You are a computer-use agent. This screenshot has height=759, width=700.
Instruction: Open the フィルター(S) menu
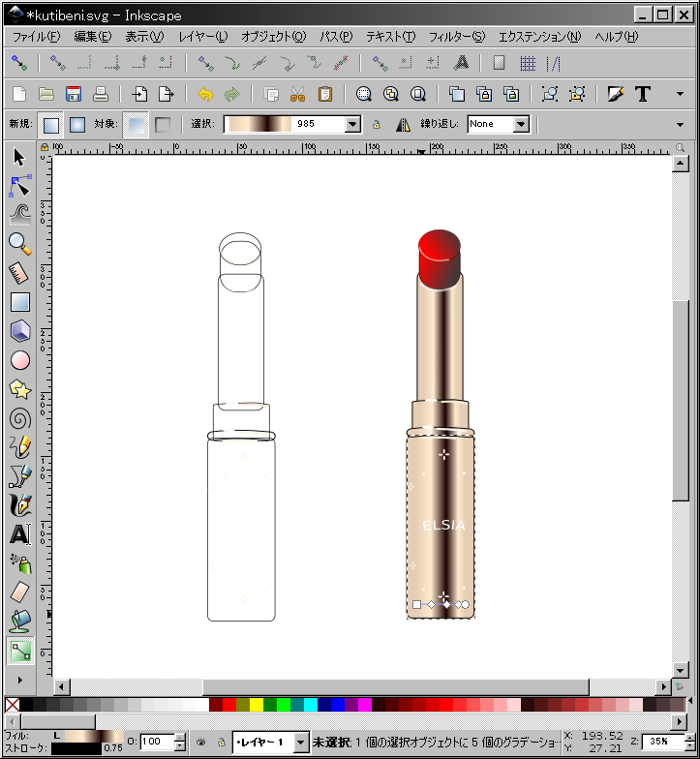(457, 37)
